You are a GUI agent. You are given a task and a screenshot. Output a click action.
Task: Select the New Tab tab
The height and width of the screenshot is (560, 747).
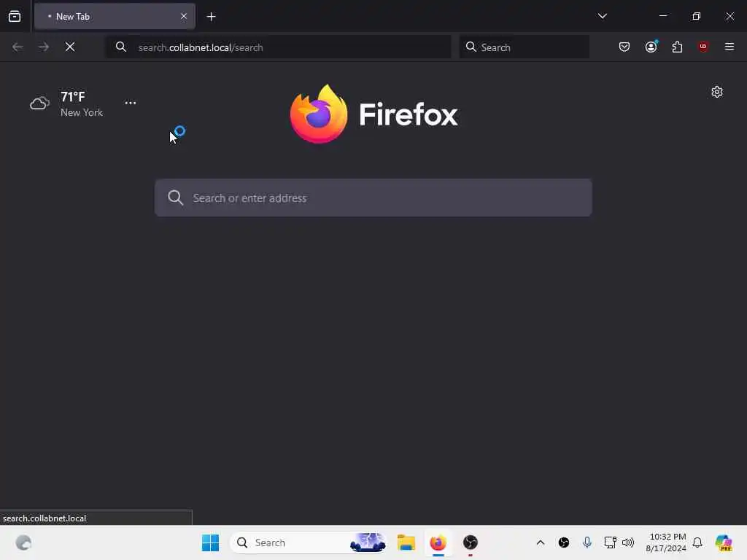pos(115,16)
